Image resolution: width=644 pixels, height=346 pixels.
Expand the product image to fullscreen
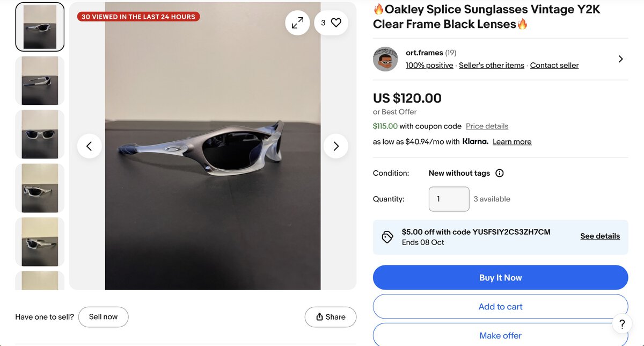click(x=297, y=23)
